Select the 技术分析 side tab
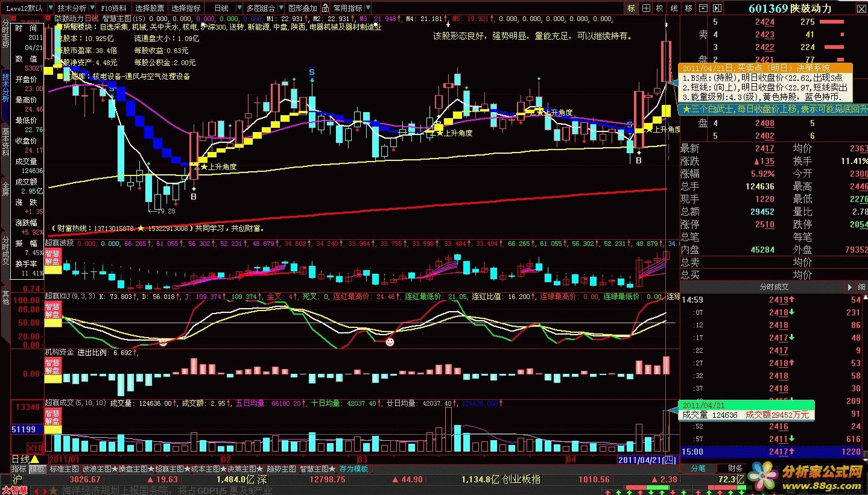868x495 pixels. click(5, 88)
